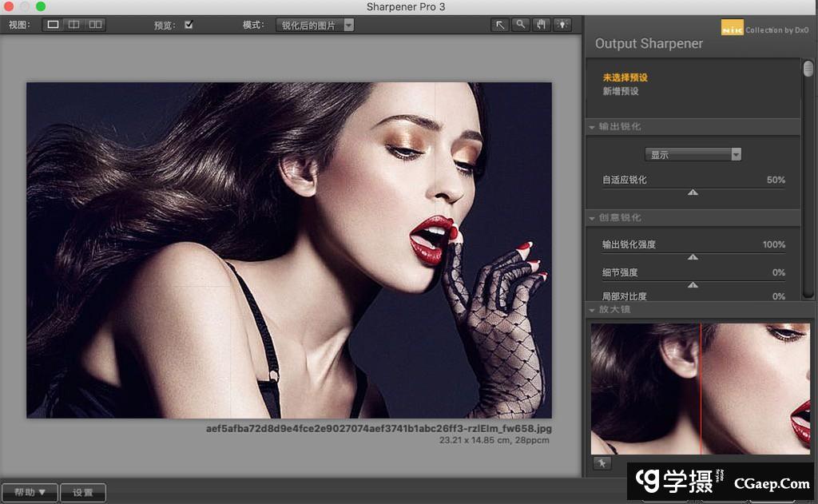
Task: Toggle the 预览 preview checkbox
Action: 189,25
